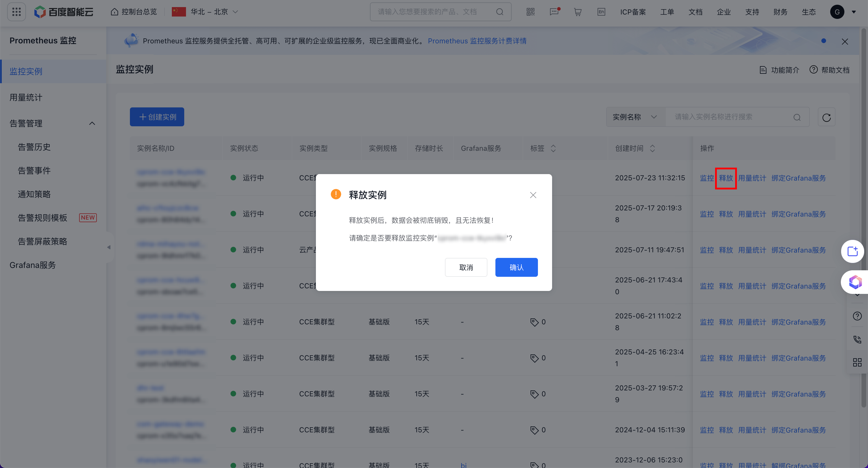
Task: Open 告警事件 in sidebar
Action: tap(34, 170)
